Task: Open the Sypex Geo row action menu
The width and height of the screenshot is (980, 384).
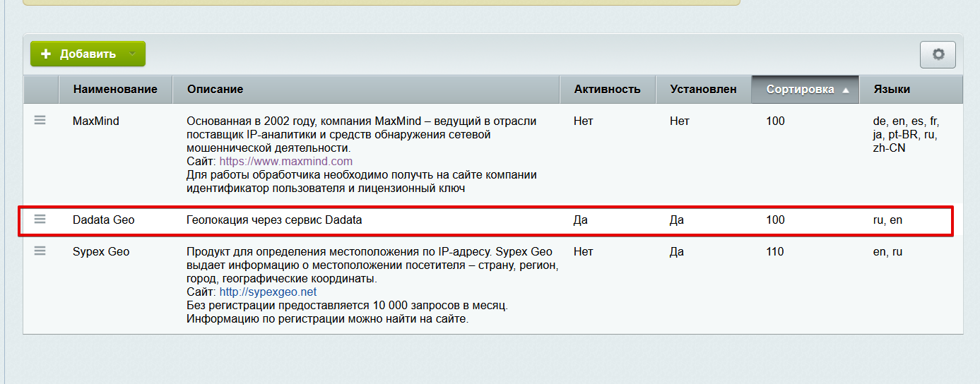Action: coord(40,251)
